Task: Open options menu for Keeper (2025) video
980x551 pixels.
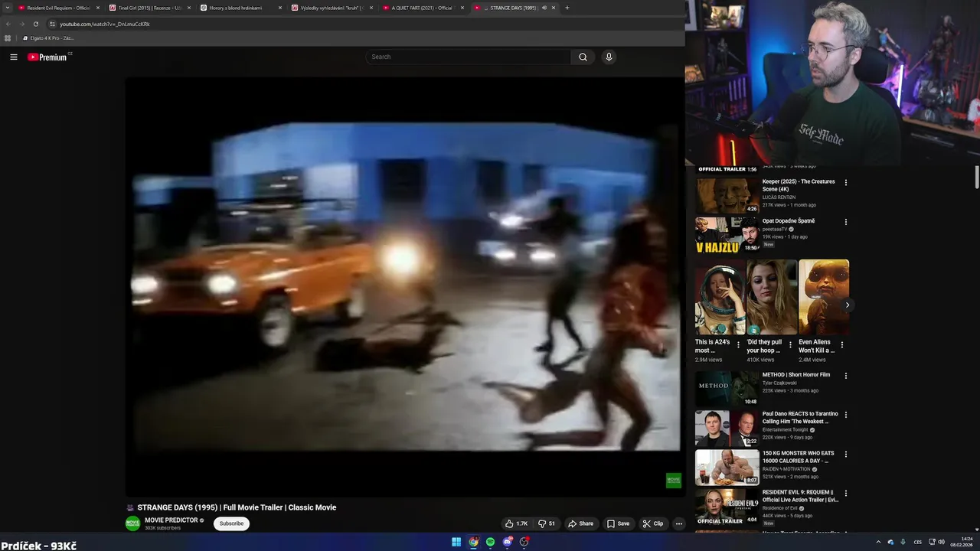Action: pos(846,182)
